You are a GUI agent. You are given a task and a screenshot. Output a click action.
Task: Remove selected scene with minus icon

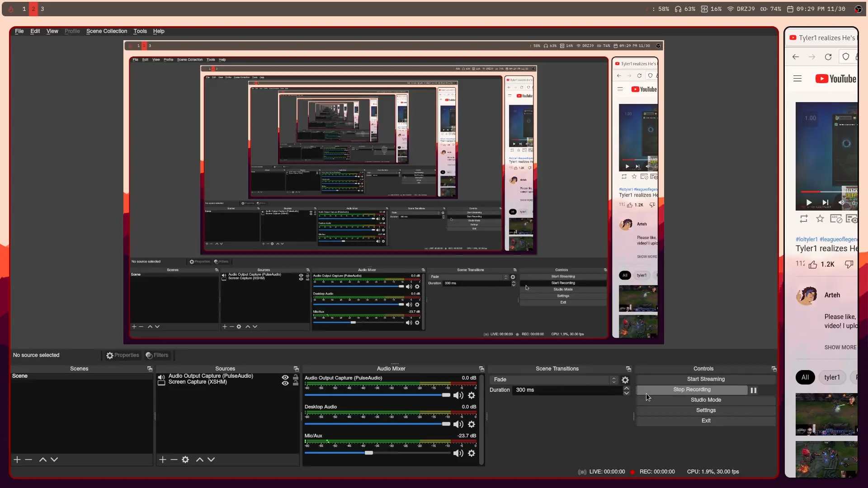(x=28, y=460)
